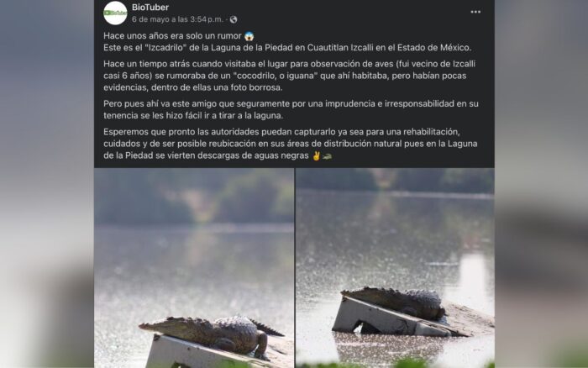Click paragraph starting "Hace un tiempo atrás"
Screen dimensions: 588x368
click(290, 76)
